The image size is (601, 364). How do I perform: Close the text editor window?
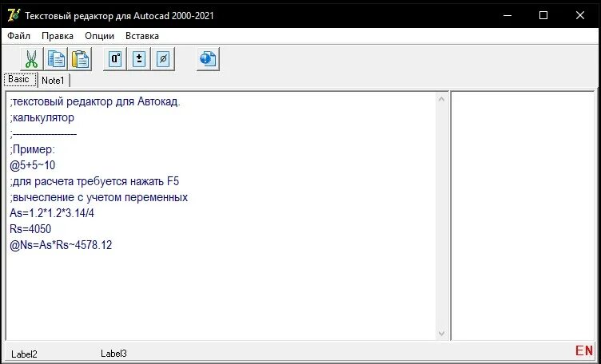point(580,15)
